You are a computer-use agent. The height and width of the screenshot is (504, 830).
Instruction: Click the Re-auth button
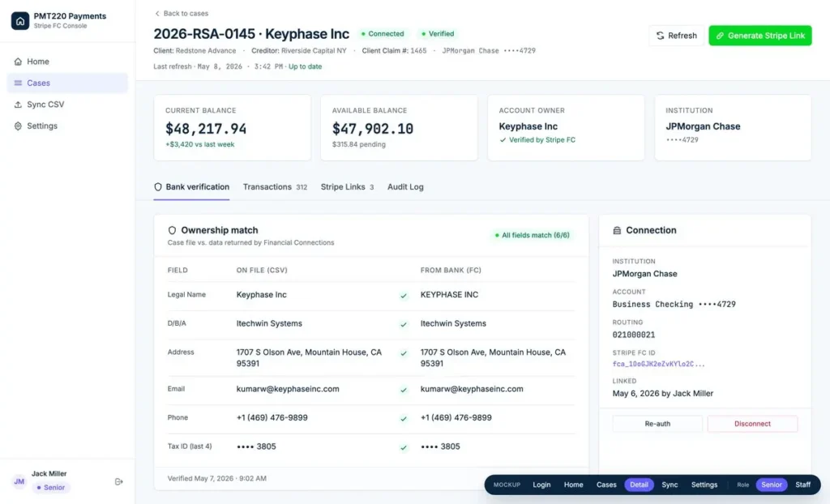(x=657, y=424)
